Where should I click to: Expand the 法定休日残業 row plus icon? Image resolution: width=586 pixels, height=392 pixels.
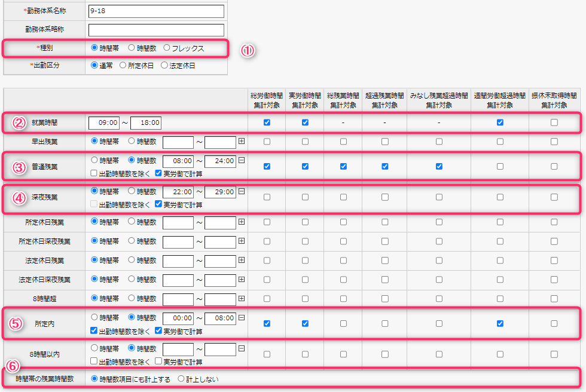[242, 261]
